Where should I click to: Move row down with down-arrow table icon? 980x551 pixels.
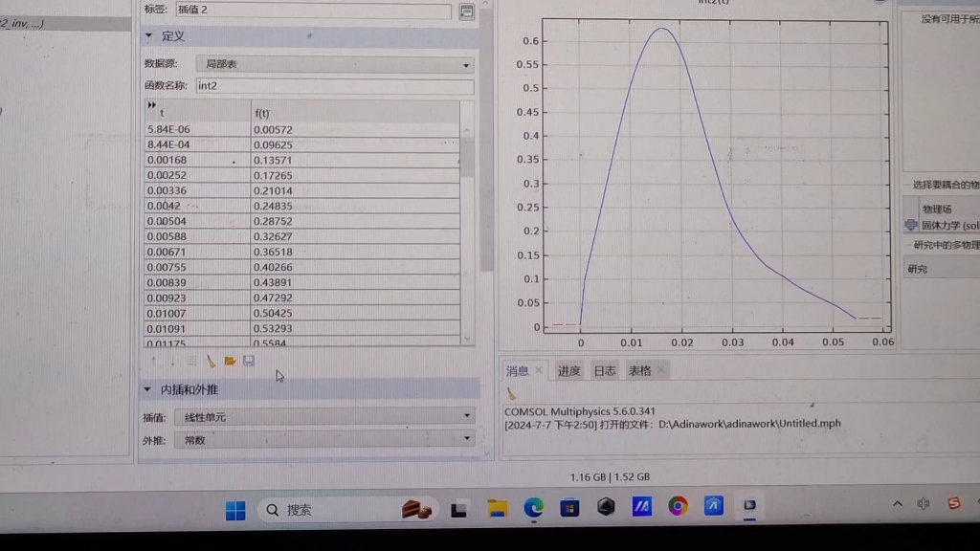tap(172, 361)
